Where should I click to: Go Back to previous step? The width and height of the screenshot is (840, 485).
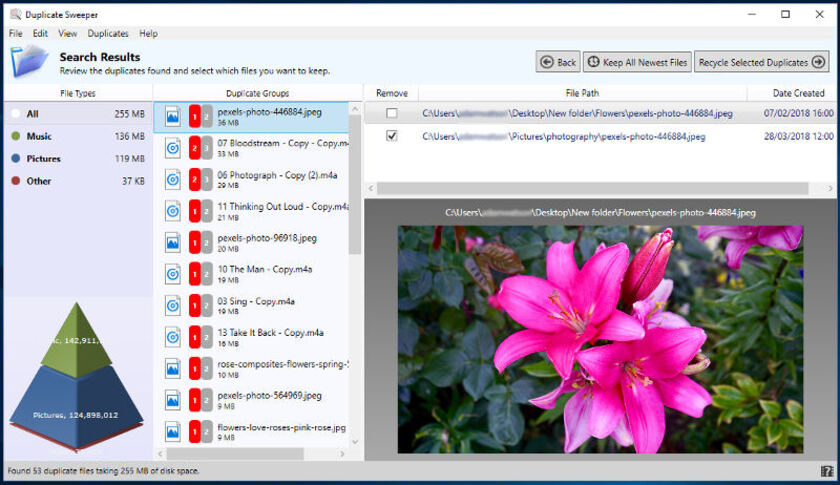[x=558, y=62]
